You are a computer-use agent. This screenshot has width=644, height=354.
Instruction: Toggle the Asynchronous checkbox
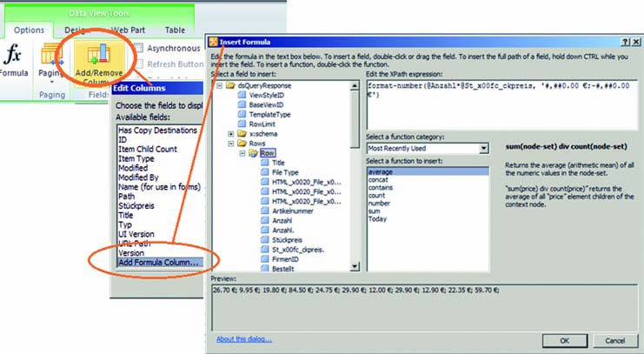[139, 48]
